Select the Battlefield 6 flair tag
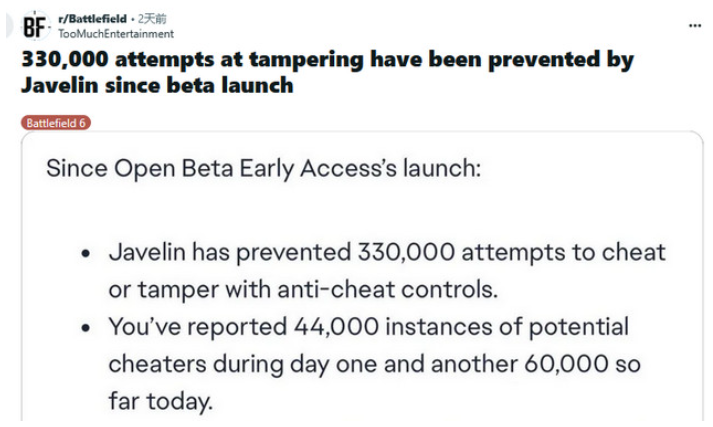 pyautogui.click(x=56, y=123)
